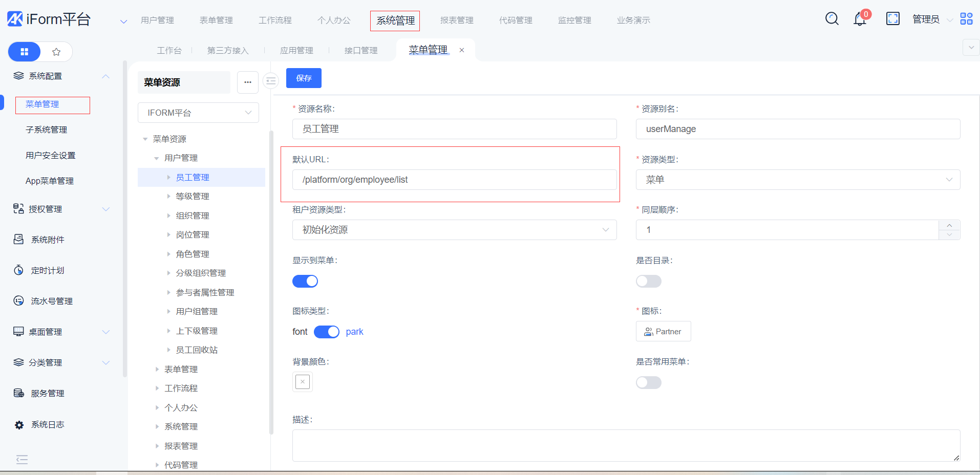Toggle fullscreen mode icon
Screen dimensions: 980x475
coord(892,19)
